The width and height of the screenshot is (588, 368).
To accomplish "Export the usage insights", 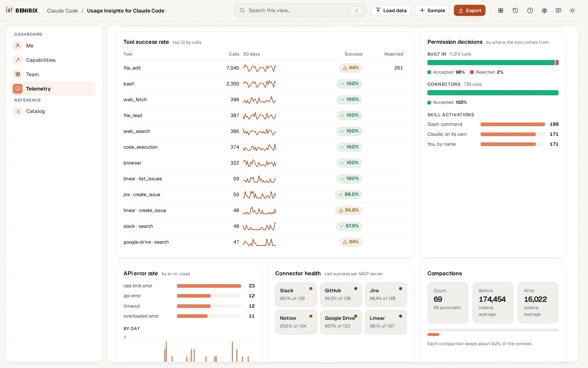I will pyautogui.click(x=470, y=10).
